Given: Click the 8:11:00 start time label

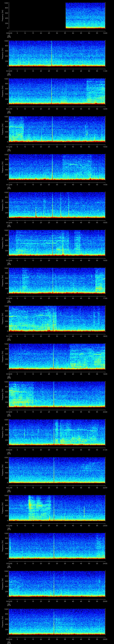Looking at the screenshot, I should pos(9,109).
